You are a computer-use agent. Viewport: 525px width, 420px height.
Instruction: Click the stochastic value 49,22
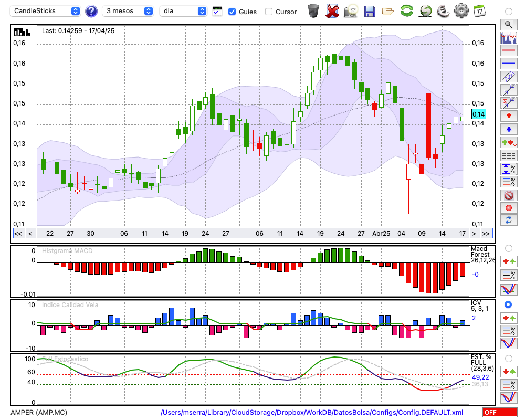[480, 377]
